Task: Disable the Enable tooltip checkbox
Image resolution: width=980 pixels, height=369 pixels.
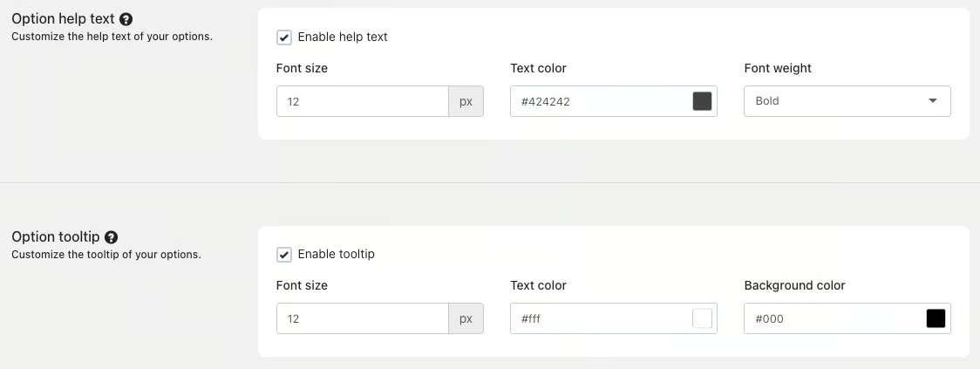Action: click(x=284, y=255)
